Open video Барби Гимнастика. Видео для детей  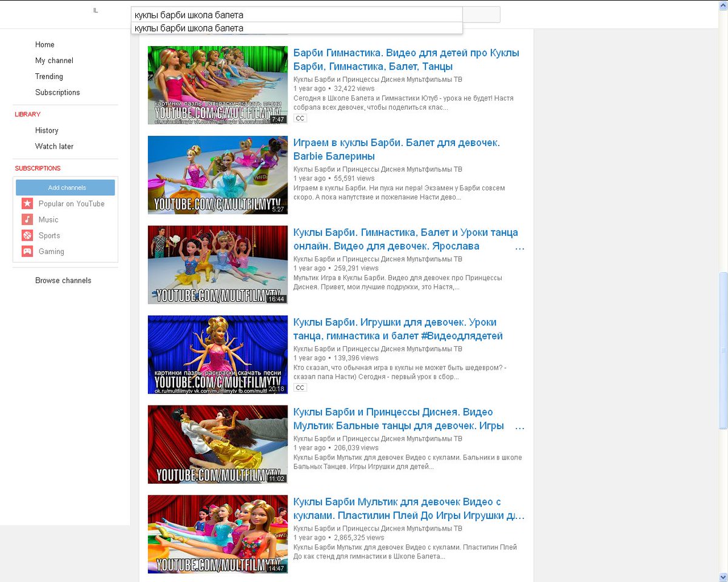406,59
